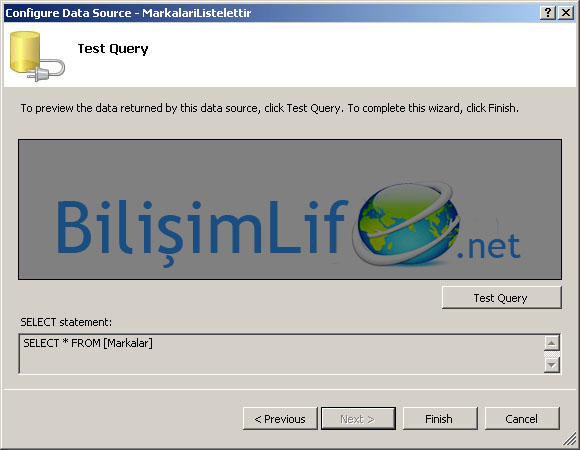The width and height of the screenshot is (580, 450).
Task: Click the dialog title bar text
Action: (128, 13)
